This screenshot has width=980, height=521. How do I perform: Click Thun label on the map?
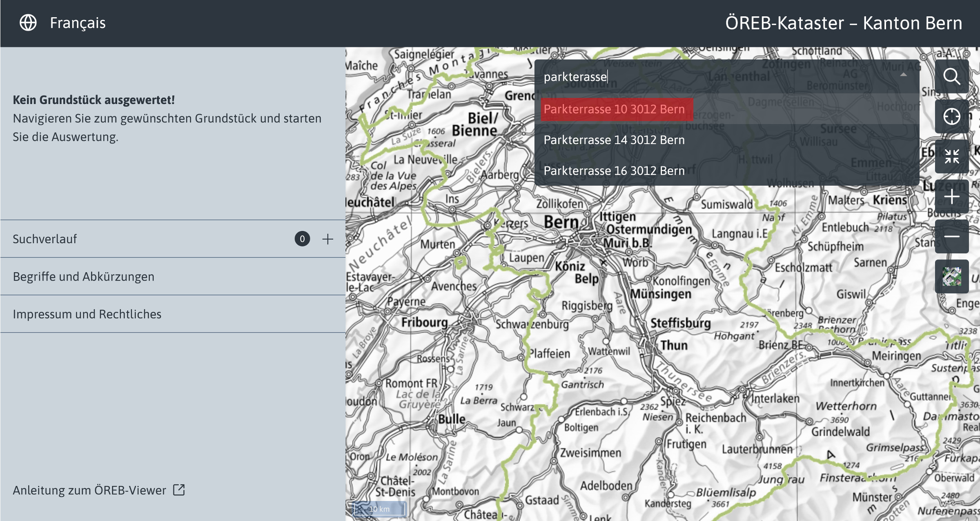[x=674, y=345]
